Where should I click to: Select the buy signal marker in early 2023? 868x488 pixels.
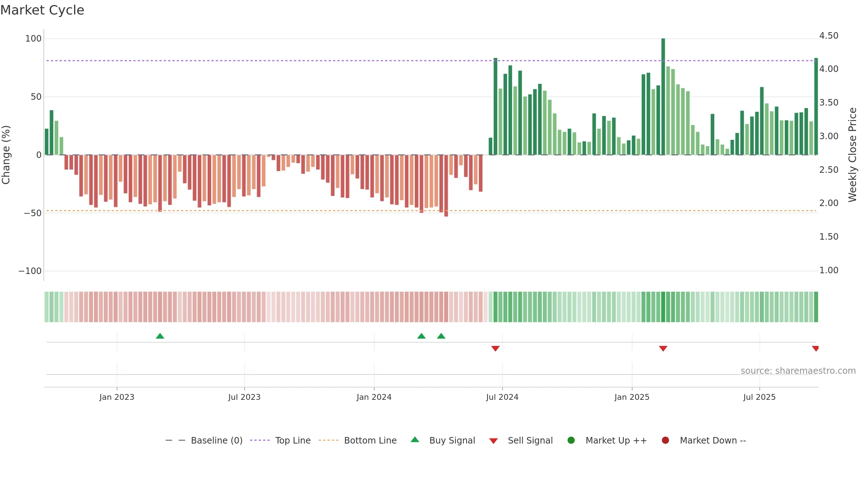pyautogui.click(x=160, y=336)
